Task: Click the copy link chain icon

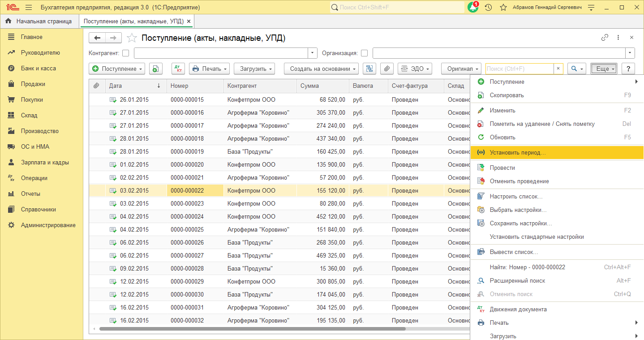Action: point(605,38)
